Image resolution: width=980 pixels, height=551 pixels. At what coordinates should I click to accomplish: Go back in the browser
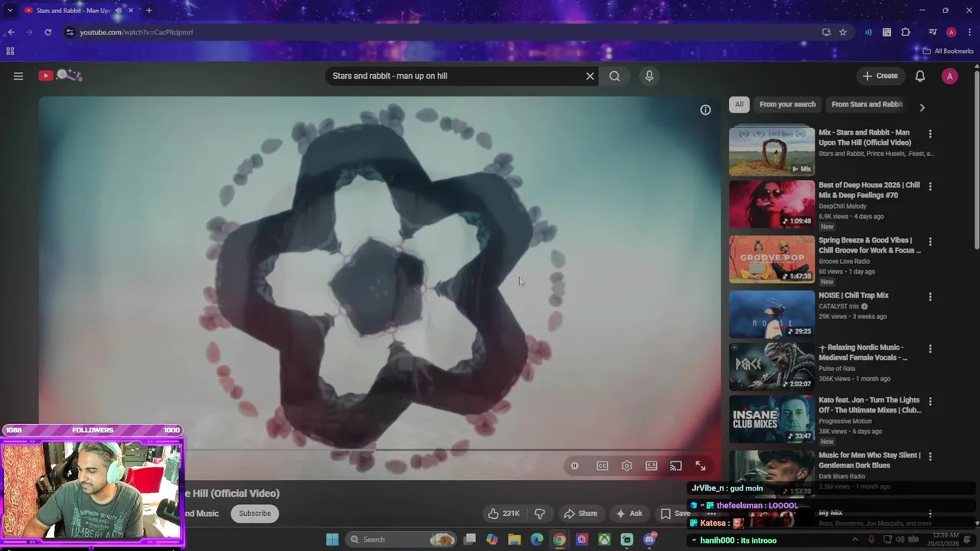pyautogui.click(x=11, y=32)
